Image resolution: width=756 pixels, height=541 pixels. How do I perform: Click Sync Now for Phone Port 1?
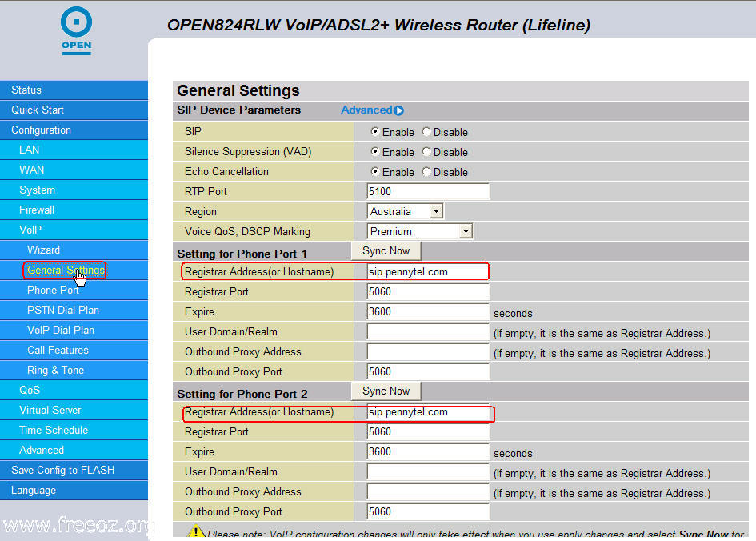click(x=386, y=250)
